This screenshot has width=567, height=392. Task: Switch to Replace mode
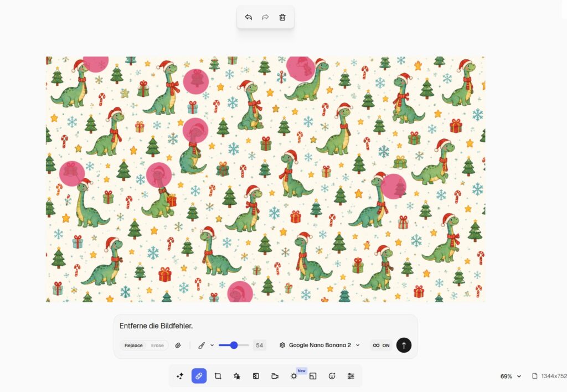(133, 345)
